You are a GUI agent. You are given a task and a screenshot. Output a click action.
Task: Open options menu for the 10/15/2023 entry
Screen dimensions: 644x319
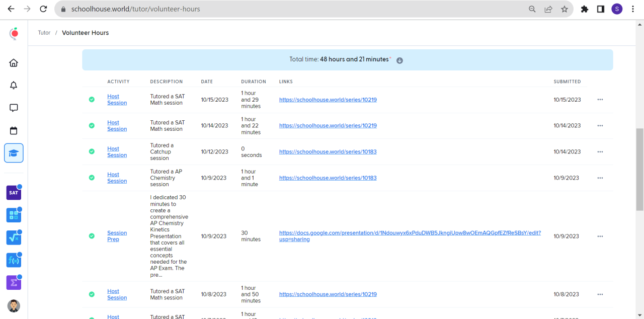click(x=600, y=100)
